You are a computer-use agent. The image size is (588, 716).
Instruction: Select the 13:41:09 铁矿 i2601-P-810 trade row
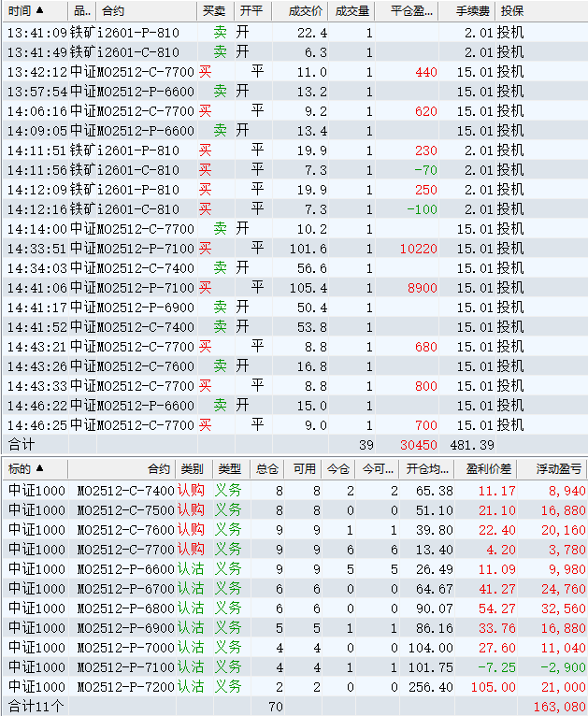tap(294, 33)
